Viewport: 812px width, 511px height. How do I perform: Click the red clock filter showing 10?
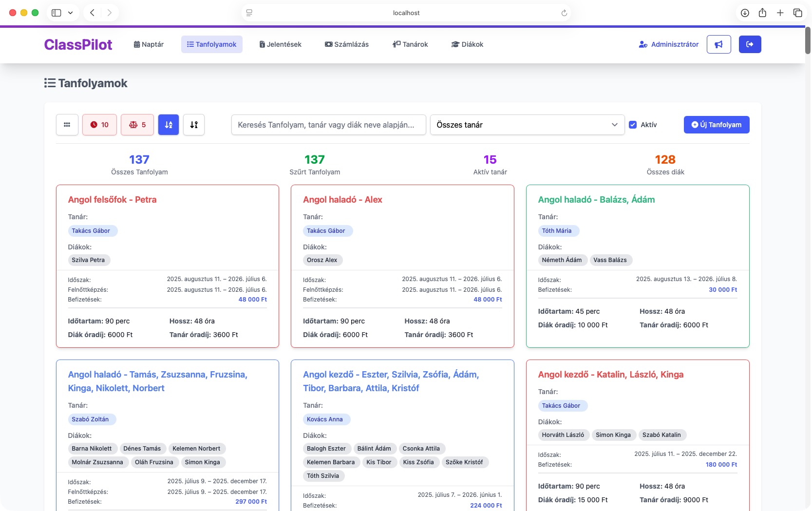click(x=99, y=125)
